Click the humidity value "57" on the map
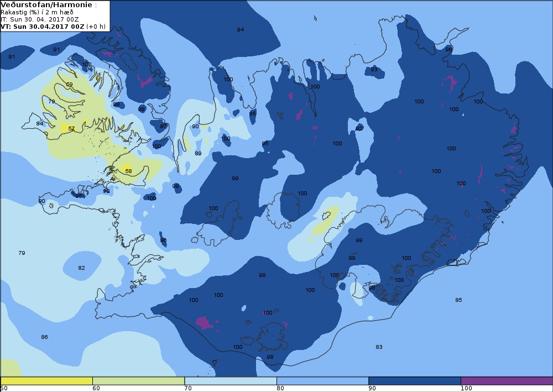The image size is (553, 392). [x=71, y=129]
